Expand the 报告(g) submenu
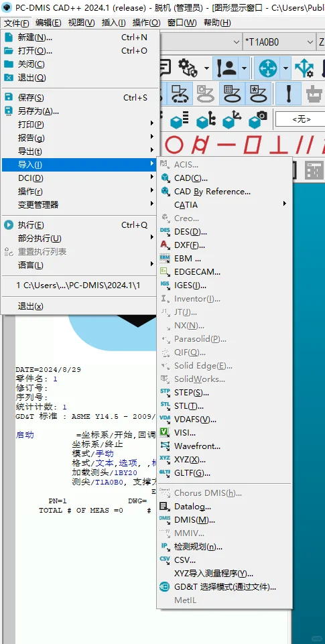The image size is (325, 644). click(x=80, y=137)
